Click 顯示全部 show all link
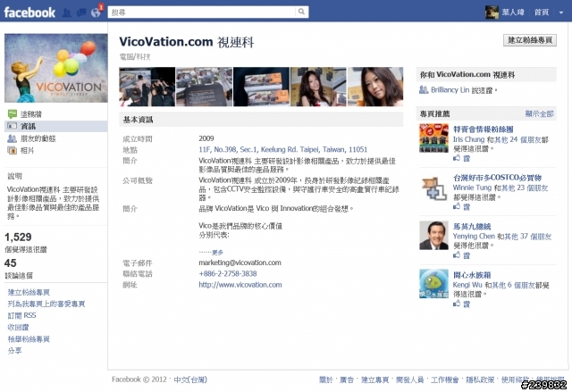572x392 pixels. 539,113
